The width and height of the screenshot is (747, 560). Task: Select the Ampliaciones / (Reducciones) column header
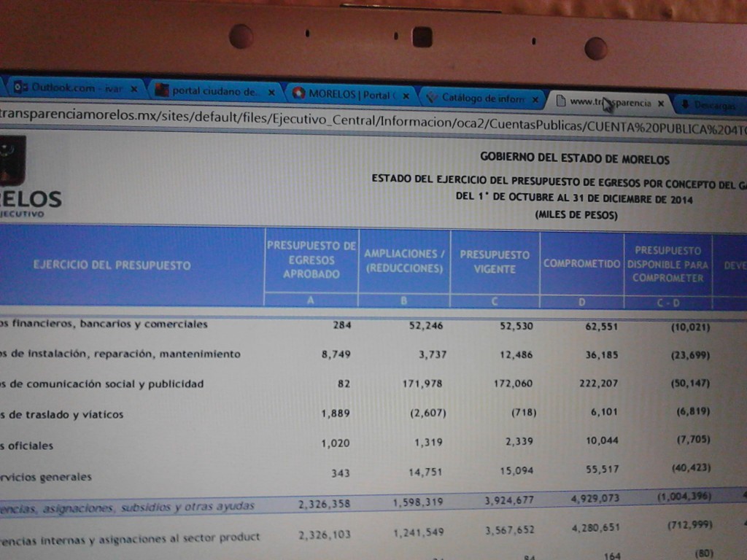[x=404, y=261]
